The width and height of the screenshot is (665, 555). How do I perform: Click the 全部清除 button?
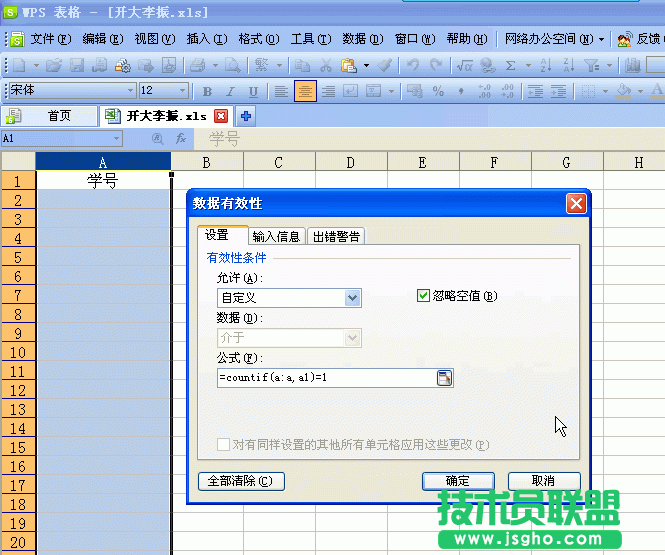241,481
